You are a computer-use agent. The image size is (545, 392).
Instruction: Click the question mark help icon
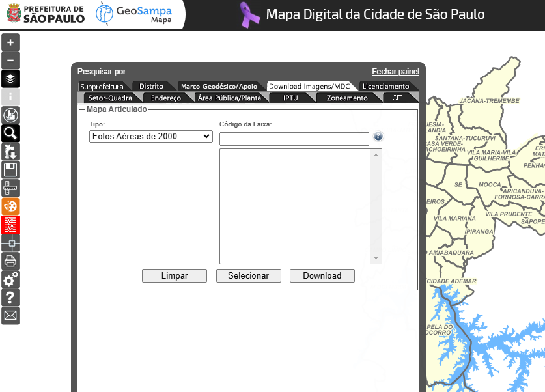(x=10, y=298)
